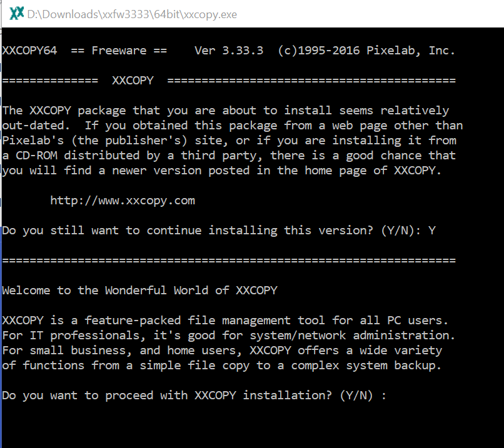Click the 'Welcome to the Wonderful World of XXCOPY' line

pos(139,291)
